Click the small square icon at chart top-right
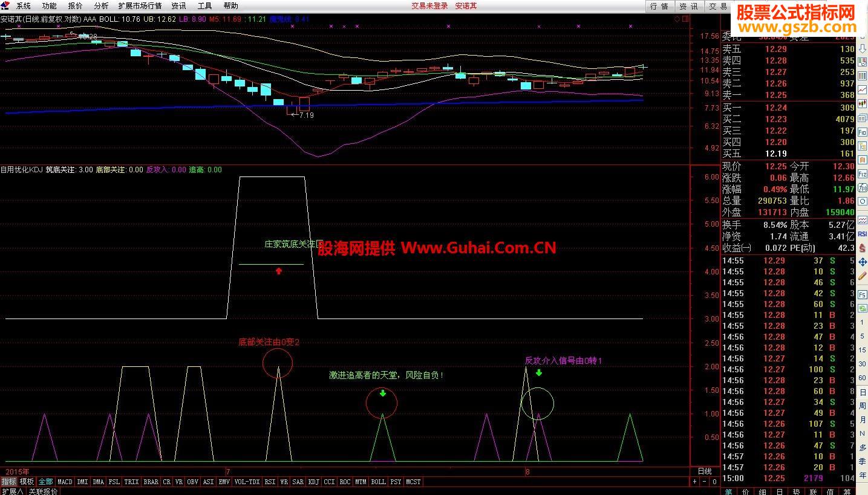 coord(686,19)
